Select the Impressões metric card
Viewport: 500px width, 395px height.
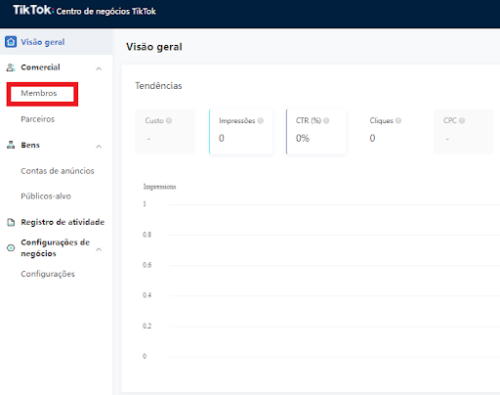[x=241, y=132]
